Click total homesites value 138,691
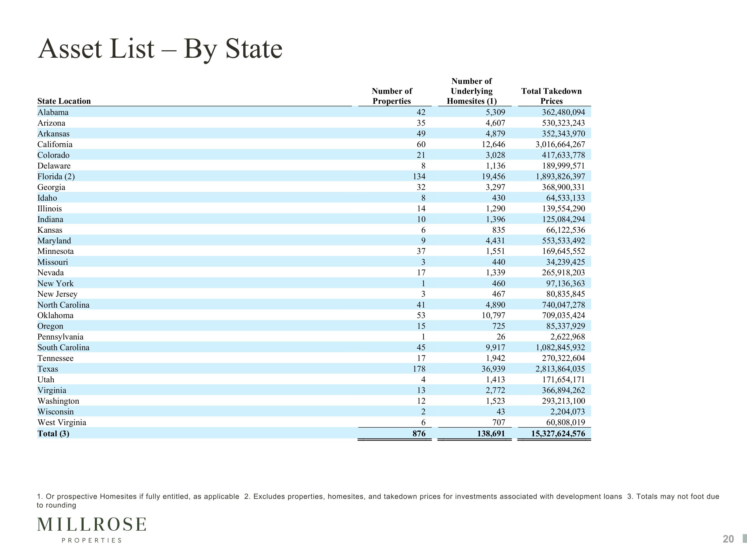The height and width of the screenshot is (560, 747). tap(491, 433)
